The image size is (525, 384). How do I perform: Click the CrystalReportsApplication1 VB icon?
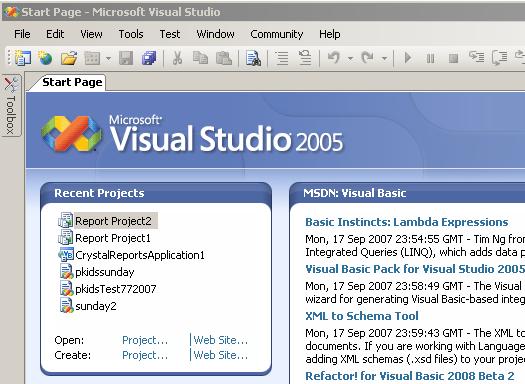pos(66,255)
